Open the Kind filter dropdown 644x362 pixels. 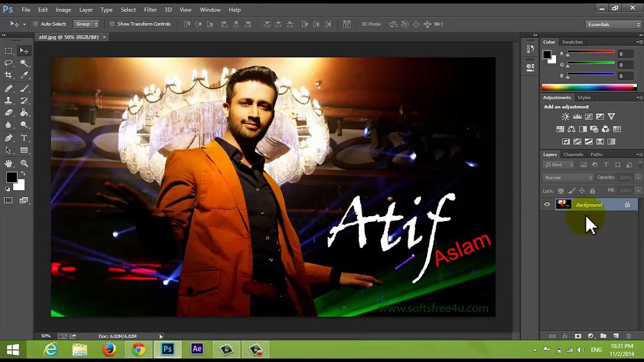tap(559, 165)
